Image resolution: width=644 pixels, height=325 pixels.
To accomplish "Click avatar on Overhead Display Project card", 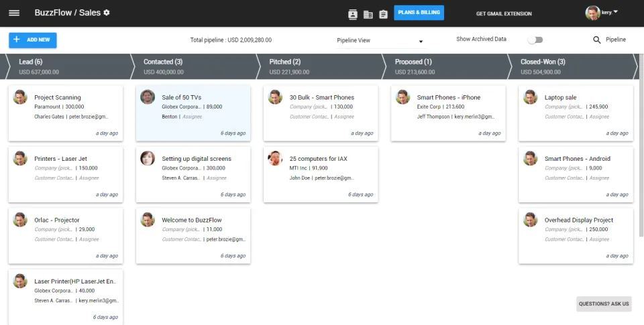I will (530, 220).
